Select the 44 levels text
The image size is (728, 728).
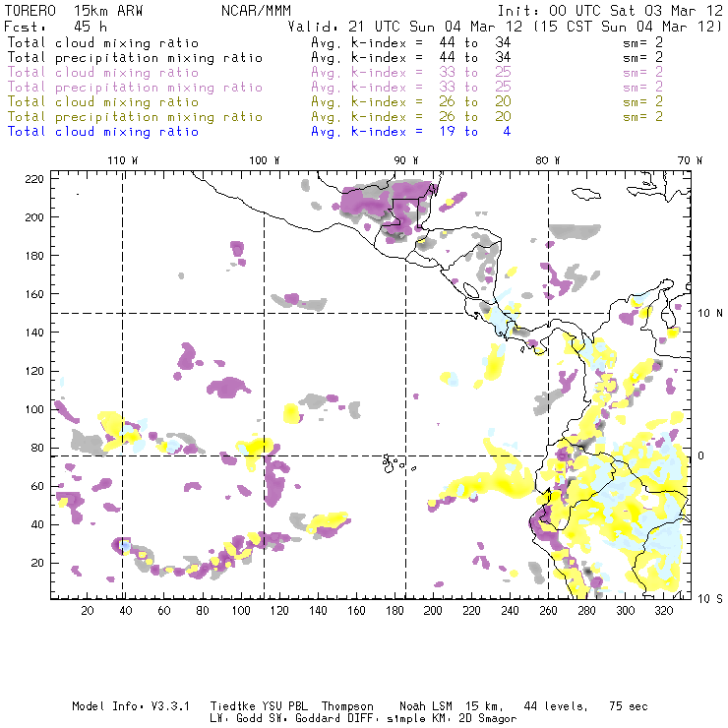(556, 706)
